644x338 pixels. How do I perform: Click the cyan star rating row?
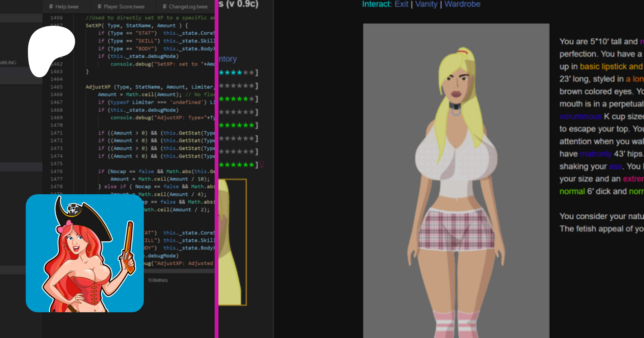[x=238, y=73]
